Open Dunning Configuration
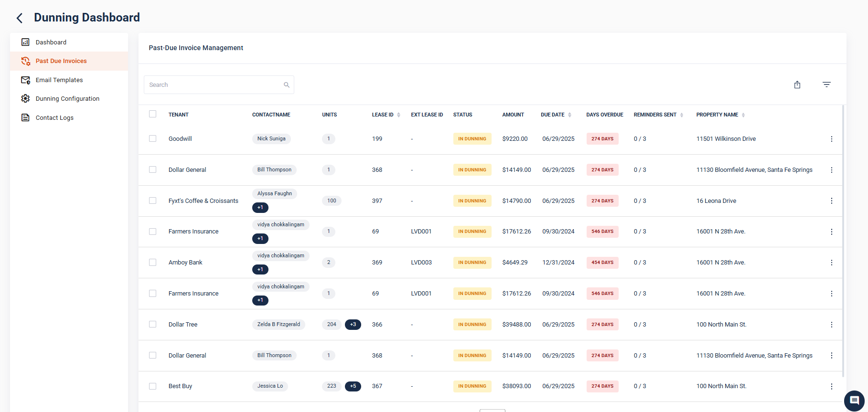The image size is (868, 412). point(69,99)
